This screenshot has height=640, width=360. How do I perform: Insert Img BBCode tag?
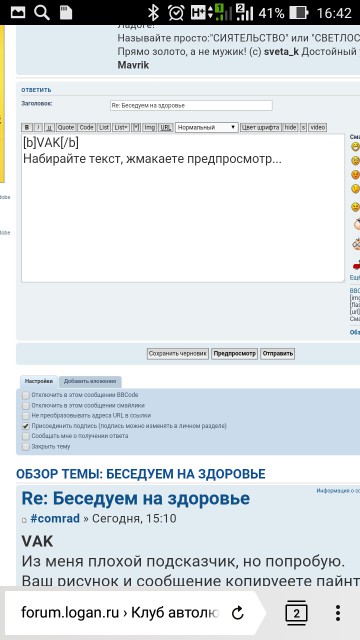click(x=150, y=127)
